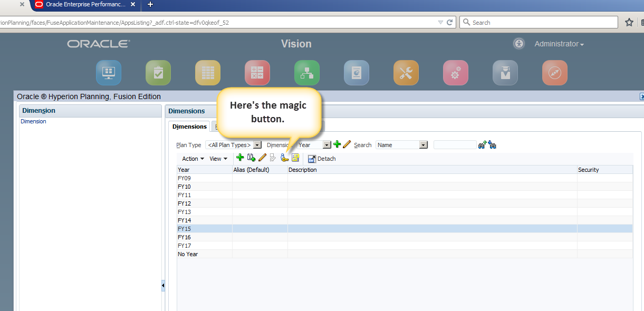Viewport: 644px width, 311px height.
Task: Click Edit pencil icon in table toolbar
Action: tap(262, 158)
